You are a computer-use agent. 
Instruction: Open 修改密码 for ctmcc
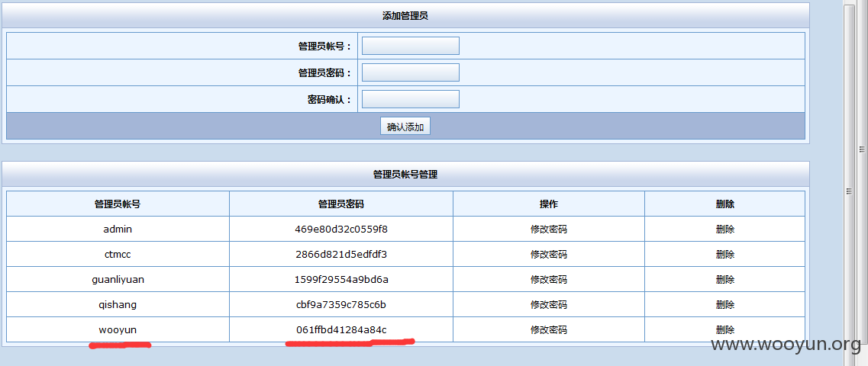tap(549, 255)
